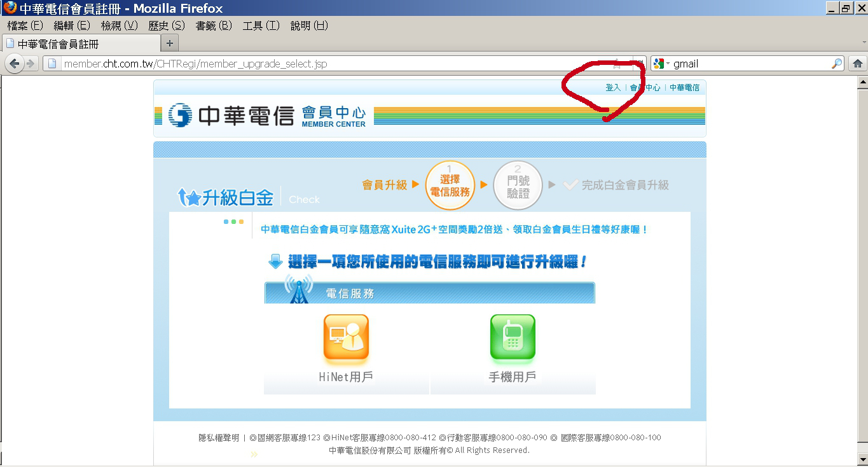The image size is (868, 467).
Task: Click the 行動客服專線0800-080-090 text
Action: coord(493,438)
